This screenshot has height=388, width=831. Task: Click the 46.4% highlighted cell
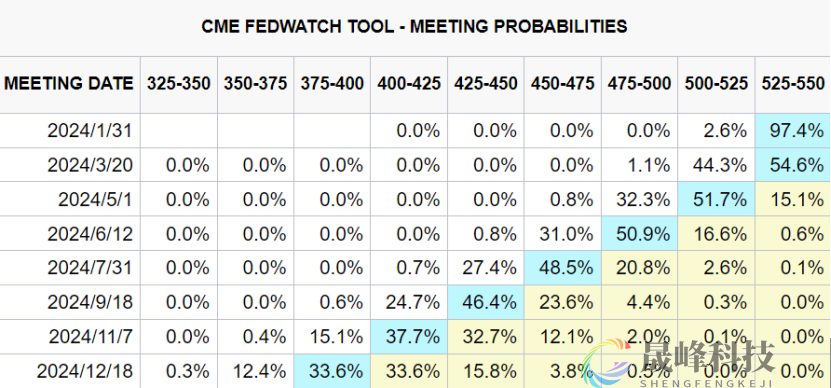pyautogui.click(x=486, y=302)
